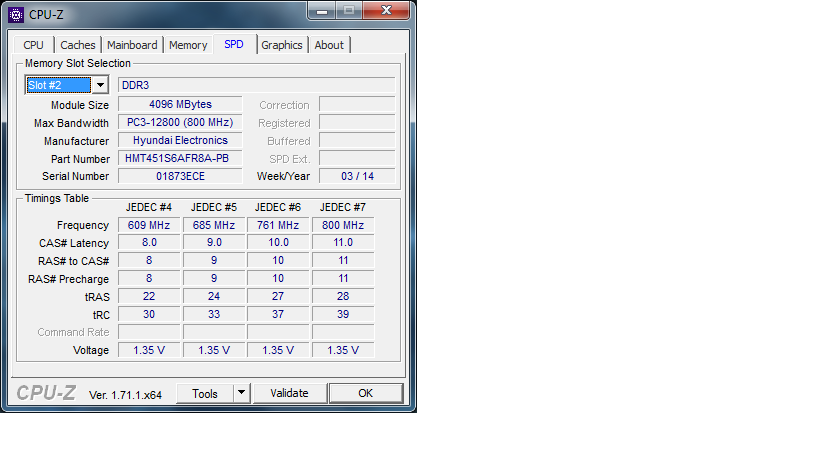Click the PC3-12800 (800 MHz) bandwidth value

point(180,122)
